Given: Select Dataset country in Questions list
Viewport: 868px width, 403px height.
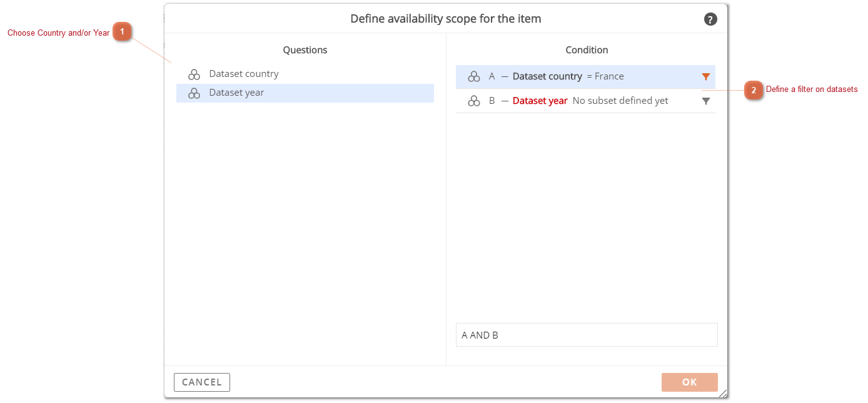Looking at the screenshot, I should point(305,74).
